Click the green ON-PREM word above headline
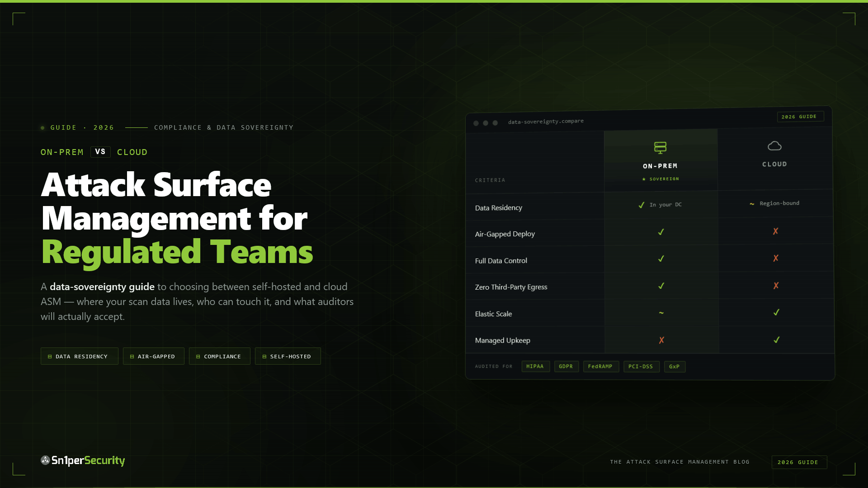868x488 pixels. (62, 152)
